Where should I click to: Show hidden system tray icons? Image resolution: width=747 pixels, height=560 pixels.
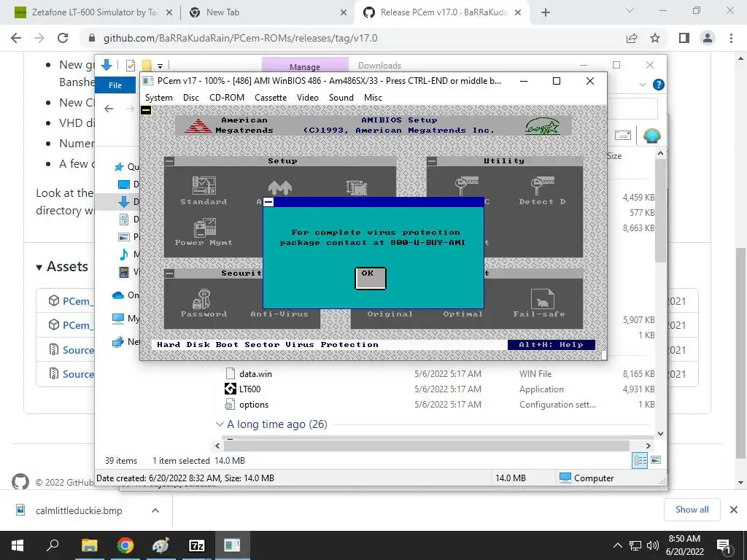coord(617,545)
